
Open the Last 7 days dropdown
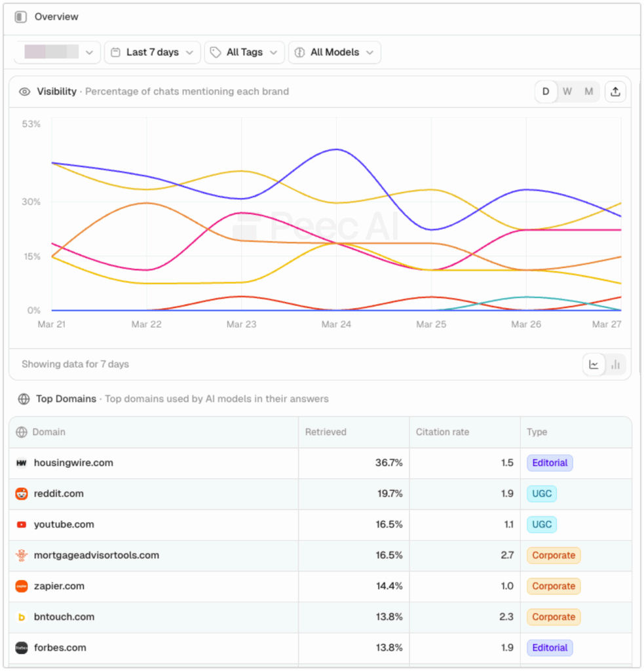pos(152,52)
